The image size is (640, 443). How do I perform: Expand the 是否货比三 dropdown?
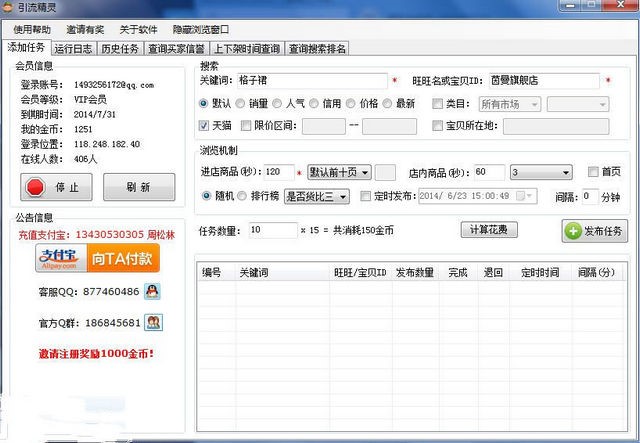click(x=317, y=196)
